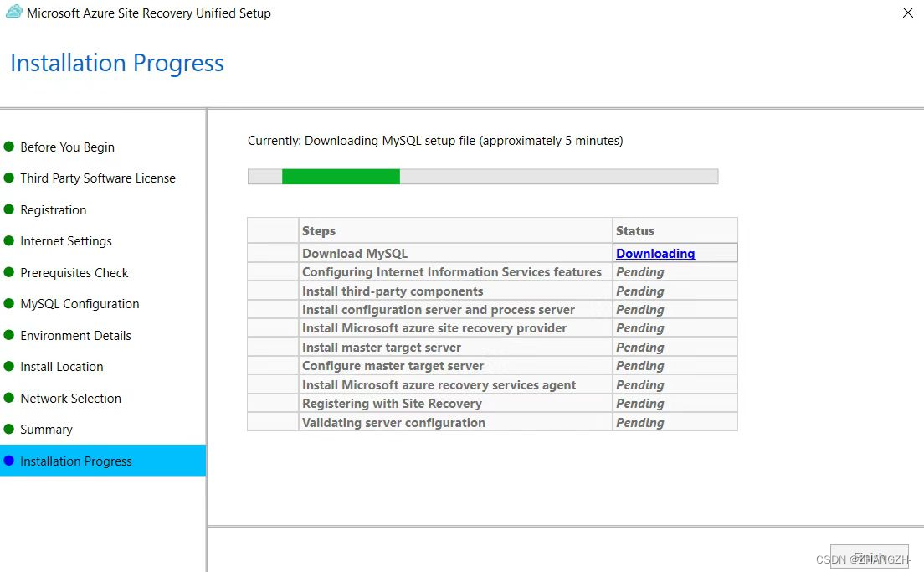
Task: Select the Environment Details step
Action: point(75,336)
